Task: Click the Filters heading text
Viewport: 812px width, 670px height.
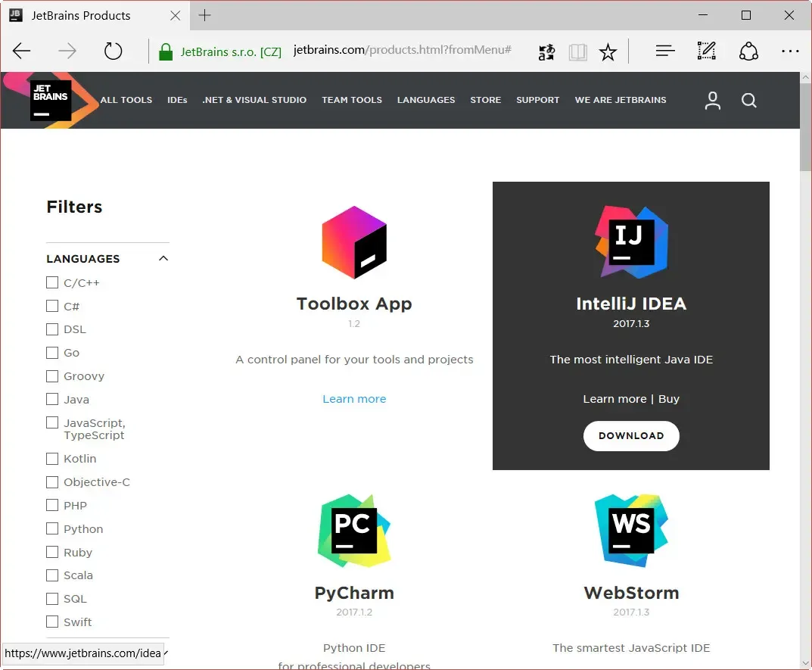Action: (x=75, y=207)
